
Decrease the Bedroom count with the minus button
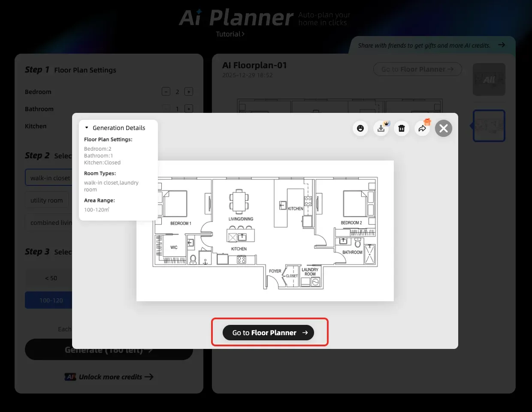coord(166,91)
